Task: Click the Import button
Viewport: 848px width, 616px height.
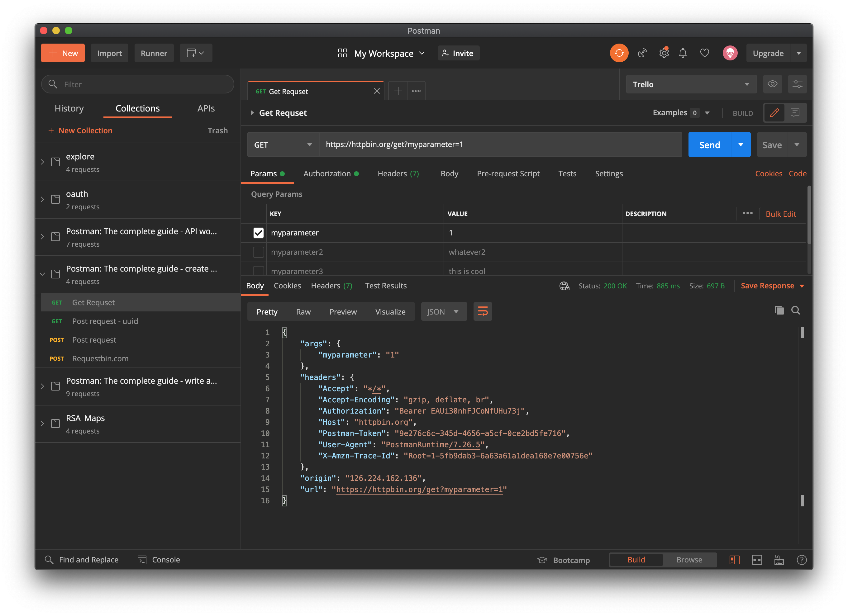Action: coord(109,53)
